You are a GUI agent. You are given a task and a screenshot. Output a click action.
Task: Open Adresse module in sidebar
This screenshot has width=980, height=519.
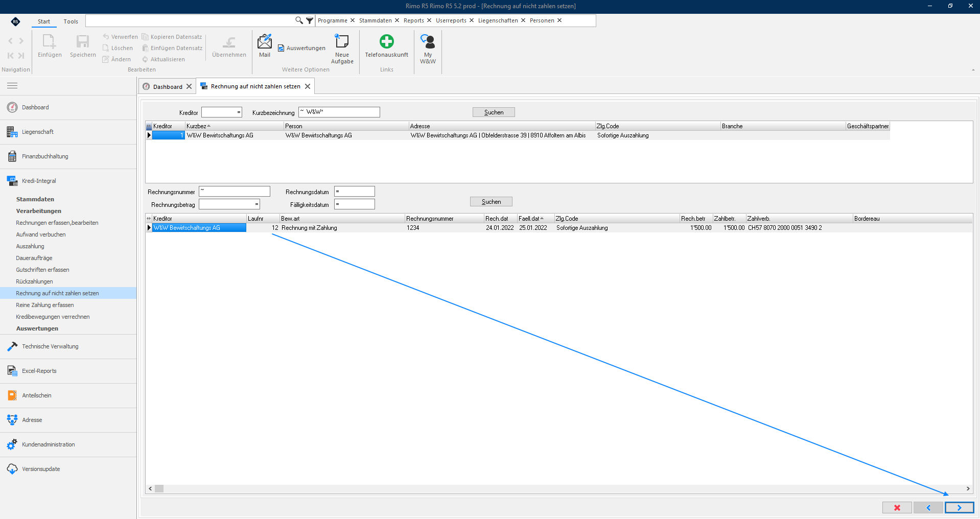pyautogui.click(x=68, y=420)
